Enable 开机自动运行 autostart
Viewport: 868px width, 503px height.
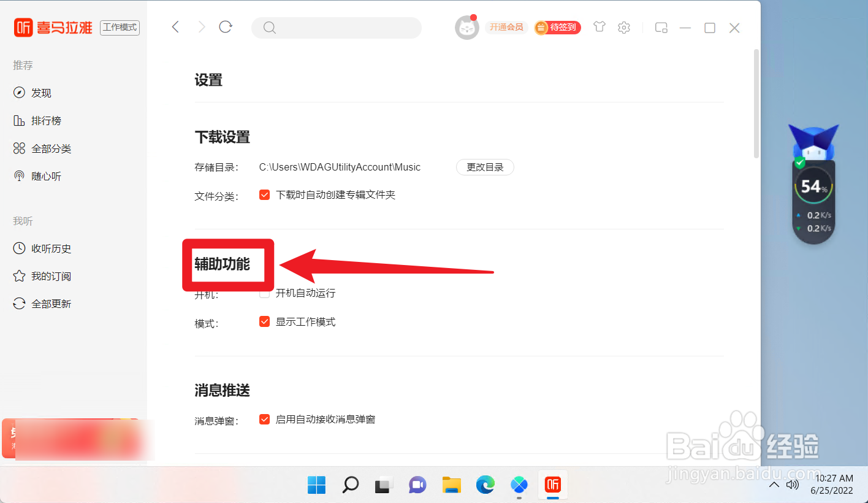coord(264,293)
